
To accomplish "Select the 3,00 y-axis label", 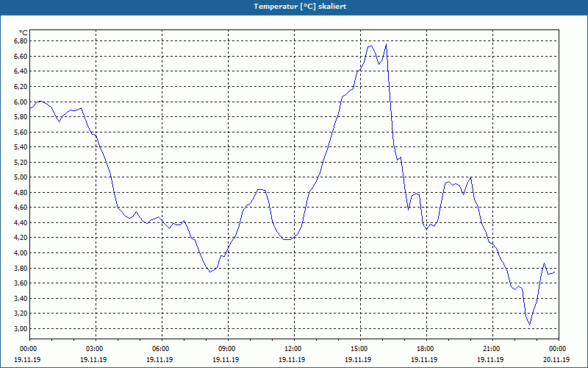I will (x=21, y=328).
